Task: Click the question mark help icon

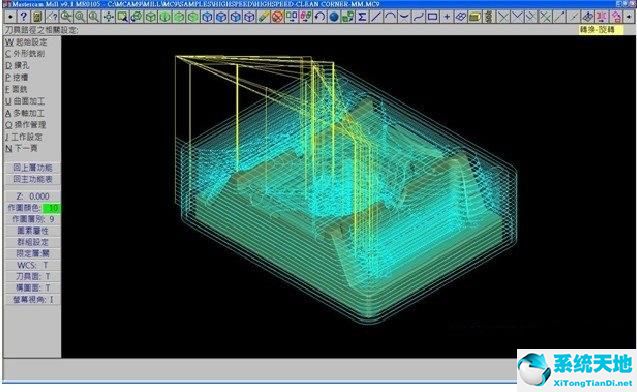Action: (x=24, y=17)
